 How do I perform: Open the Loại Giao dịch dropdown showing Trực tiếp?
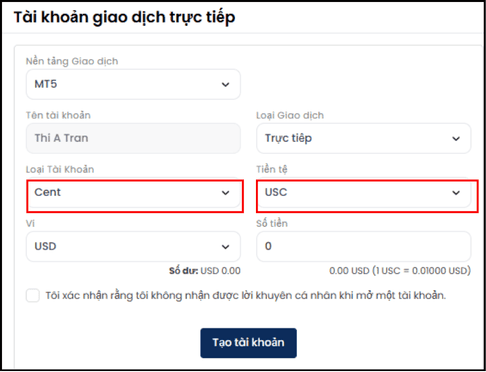(x=364, y=138)
